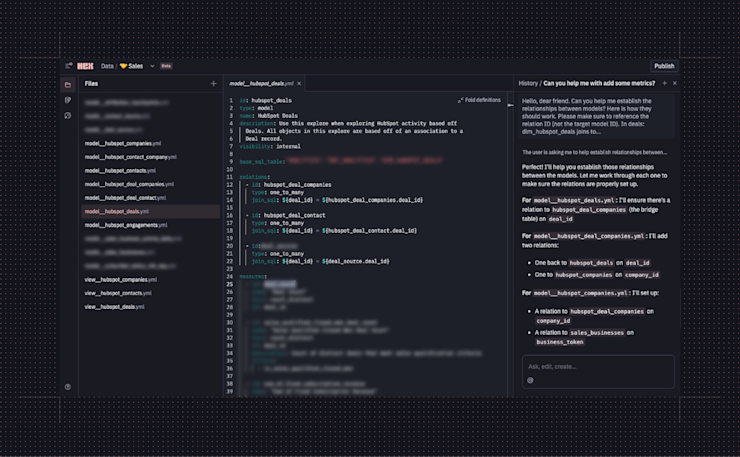Open the dropdown chevron next to Sales
740x457 pixels.
click(x=152, y=66)
